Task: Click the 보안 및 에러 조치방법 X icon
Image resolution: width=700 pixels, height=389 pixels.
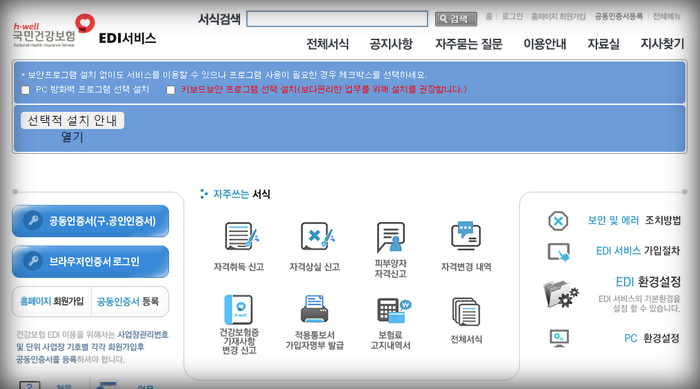Action: pyautogui.click(x=558, y=221)
